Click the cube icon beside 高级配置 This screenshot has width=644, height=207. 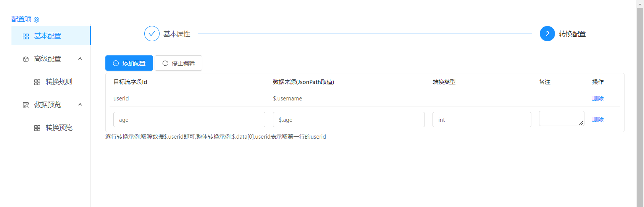click(x=26, y=59)
